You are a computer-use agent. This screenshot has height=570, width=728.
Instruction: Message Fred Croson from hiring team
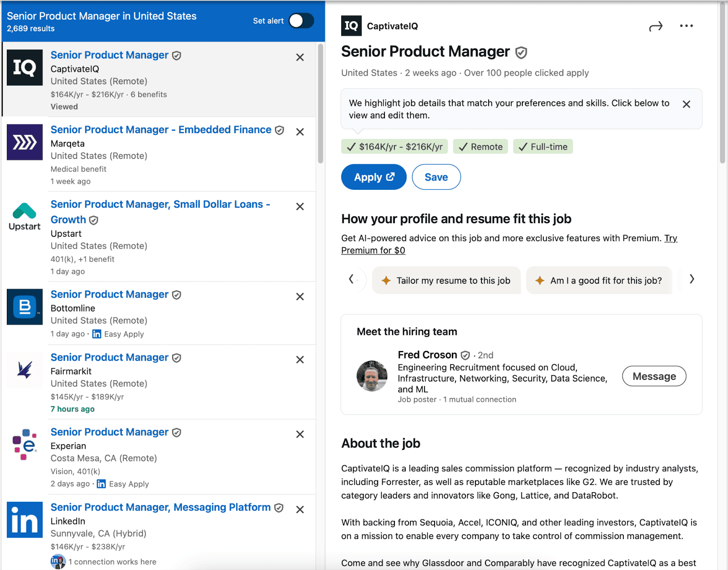[654, 376]
